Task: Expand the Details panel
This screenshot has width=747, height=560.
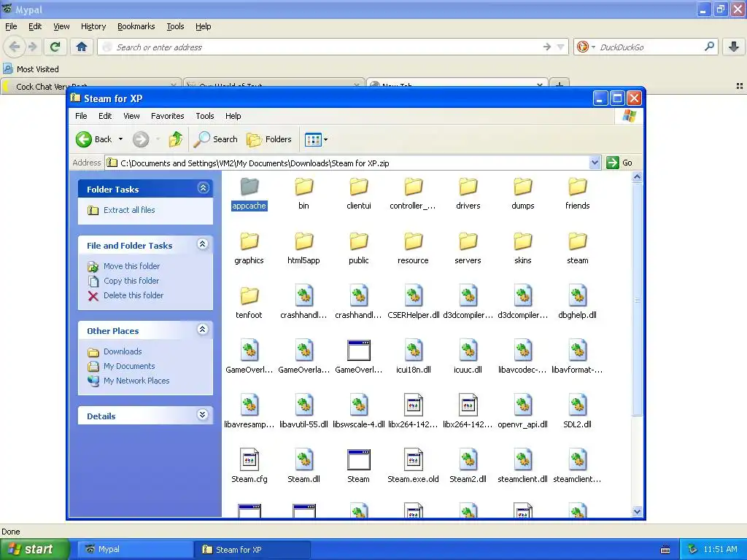Action: [203, 415]
